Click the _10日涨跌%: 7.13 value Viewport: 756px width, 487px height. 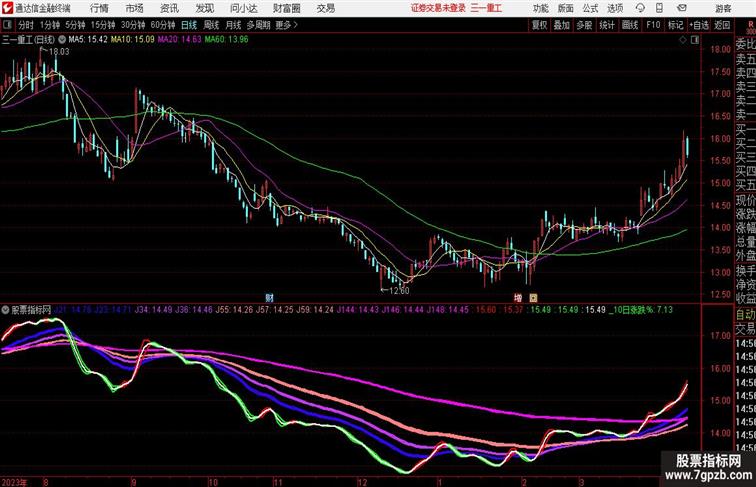click(640, 310)
